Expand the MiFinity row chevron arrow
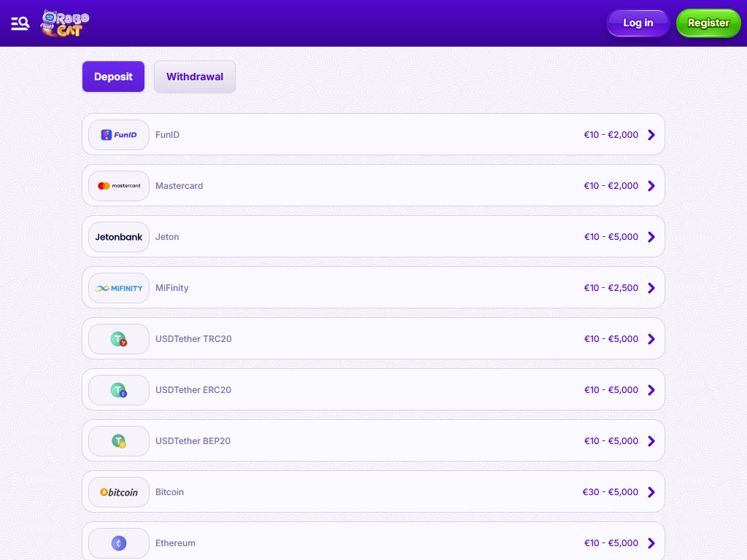This screenshot has width=747, height=560. pos(651,288)
